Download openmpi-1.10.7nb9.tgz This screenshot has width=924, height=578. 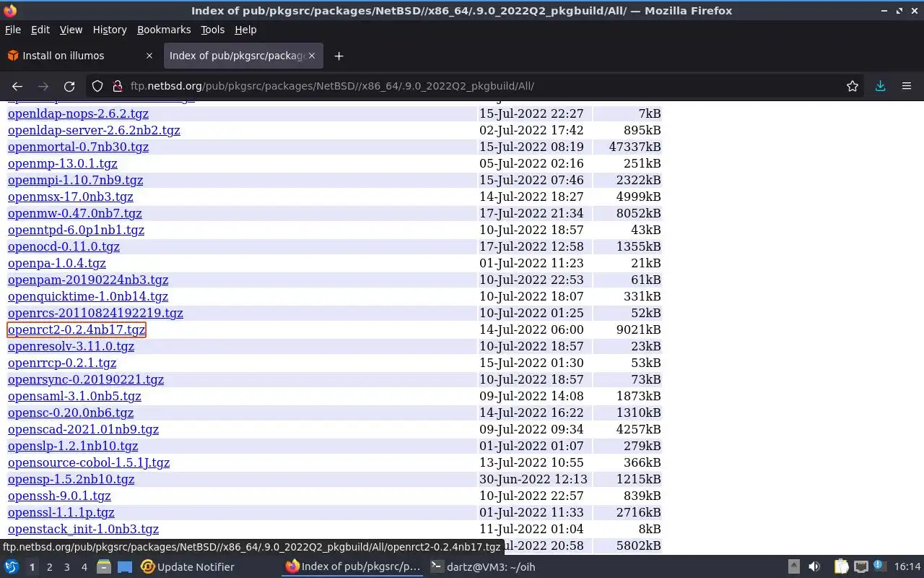pos(75,180)
